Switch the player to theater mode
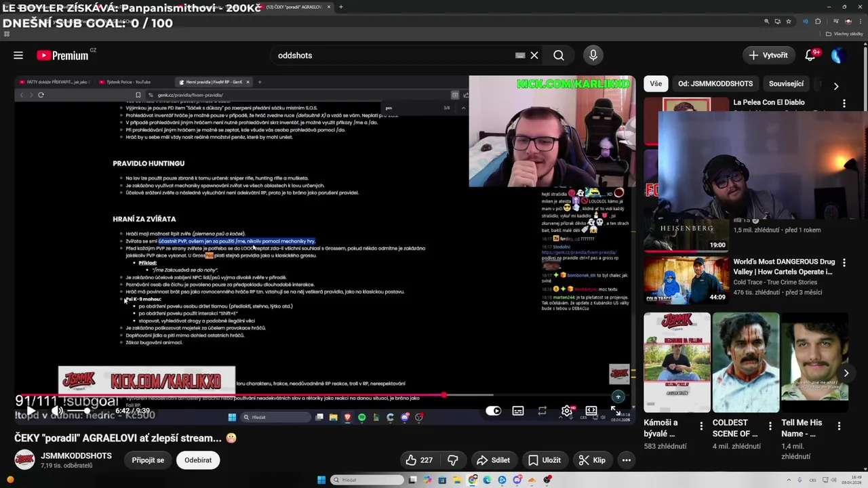Image resolution: width=868 pixels, height=488 pixels. coord(591,411)
